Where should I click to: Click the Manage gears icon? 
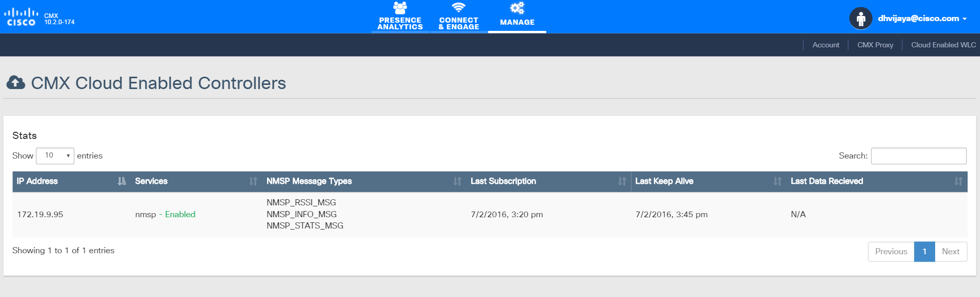(x=517, y=8)
